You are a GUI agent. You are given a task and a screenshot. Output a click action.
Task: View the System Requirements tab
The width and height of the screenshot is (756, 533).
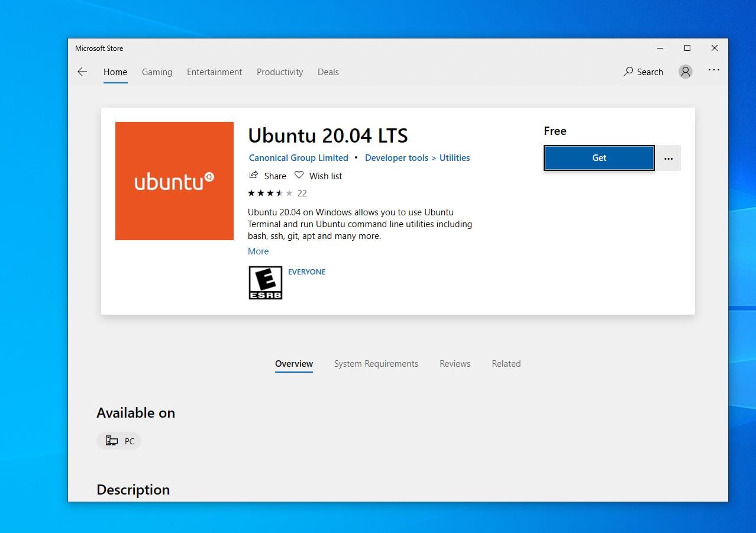[x=376, y=364]
